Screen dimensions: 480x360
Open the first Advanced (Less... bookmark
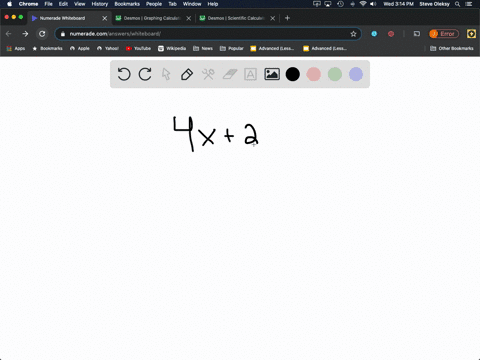[272, 48]
